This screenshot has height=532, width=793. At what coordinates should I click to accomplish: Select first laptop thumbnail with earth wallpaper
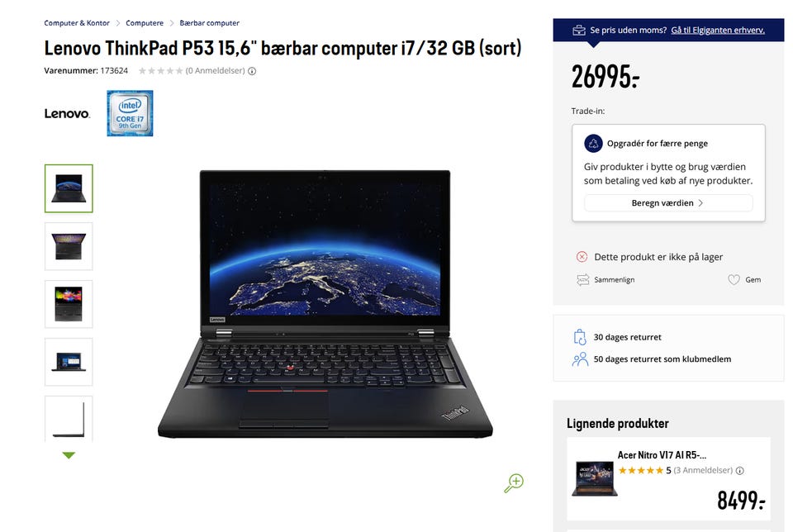[69, 188]
